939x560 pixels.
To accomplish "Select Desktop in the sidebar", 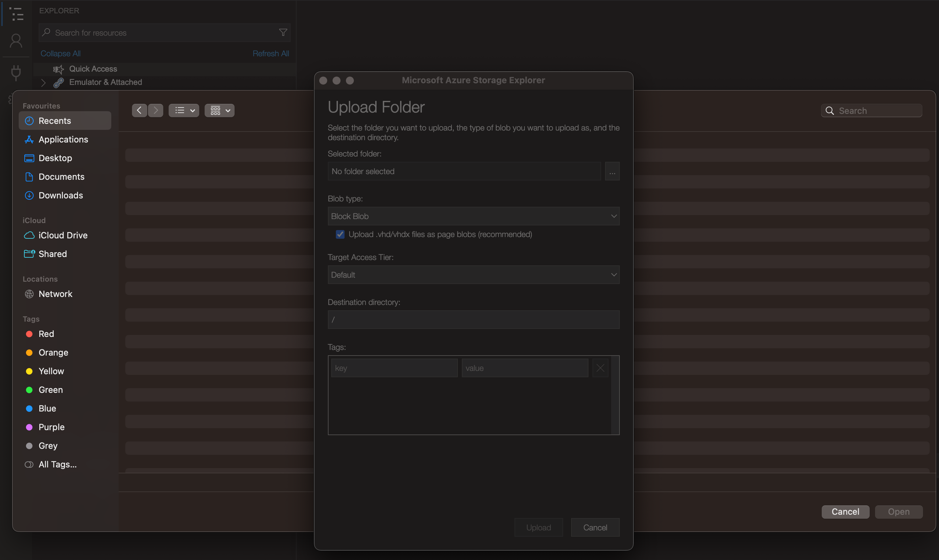I will (65, 158).
